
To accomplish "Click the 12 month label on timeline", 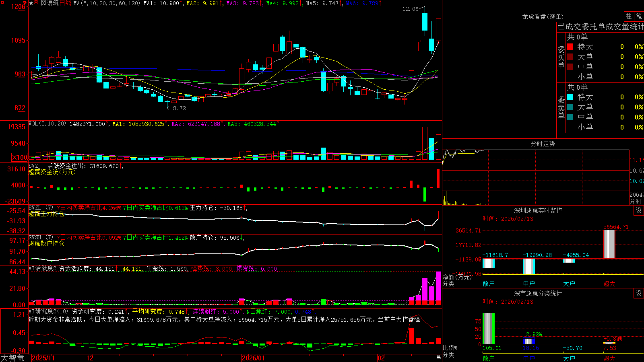I will 90,358.
